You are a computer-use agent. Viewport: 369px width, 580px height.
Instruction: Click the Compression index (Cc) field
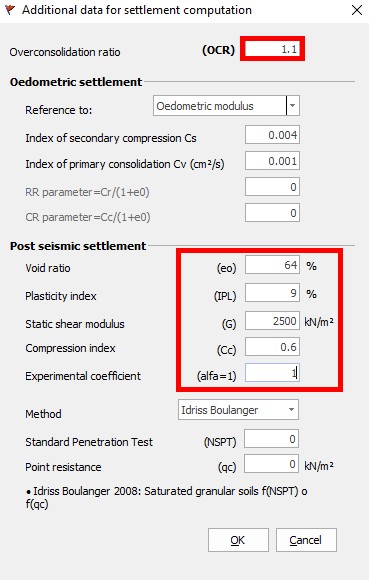click(x=272, y=347)
